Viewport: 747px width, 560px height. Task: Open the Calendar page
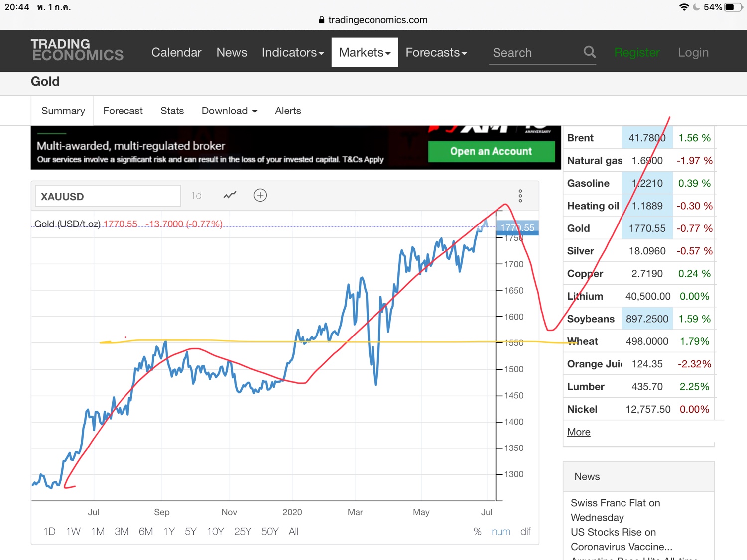coord(176,52)
